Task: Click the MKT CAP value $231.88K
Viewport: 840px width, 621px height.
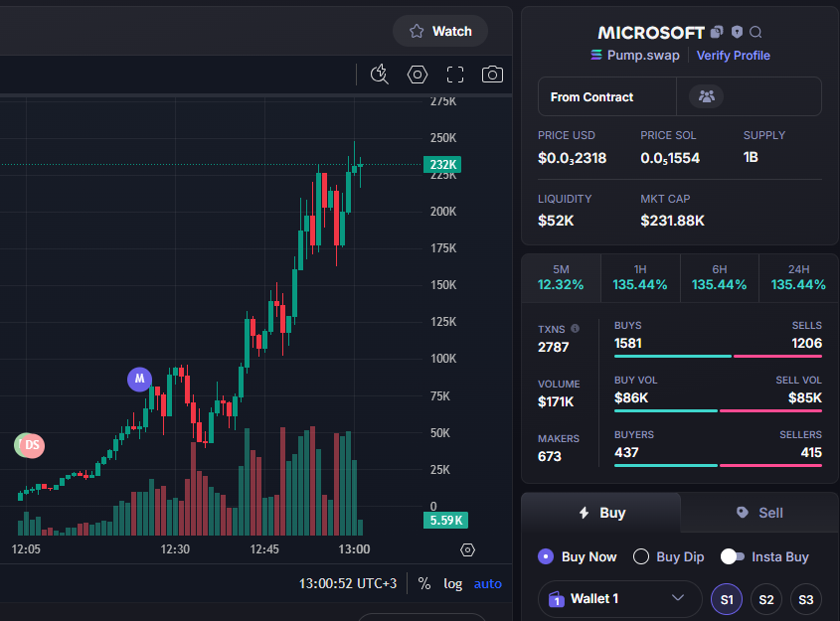Action: pyautogui.click(x=672, y=220)
